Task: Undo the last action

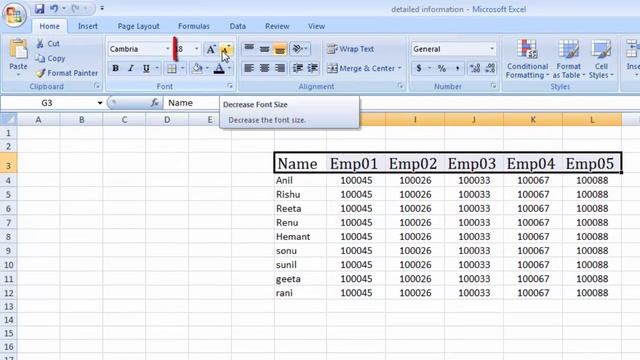Action: coord(53,9)
